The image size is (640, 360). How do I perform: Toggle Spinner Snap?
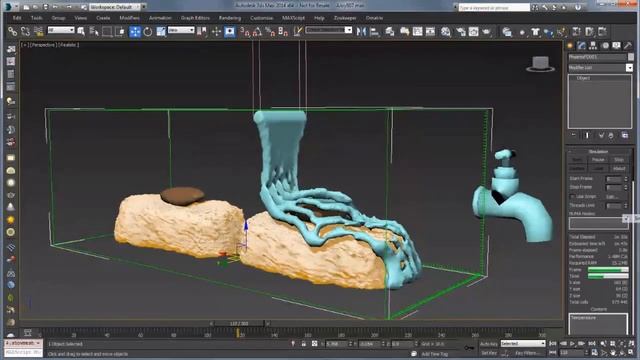283,31
